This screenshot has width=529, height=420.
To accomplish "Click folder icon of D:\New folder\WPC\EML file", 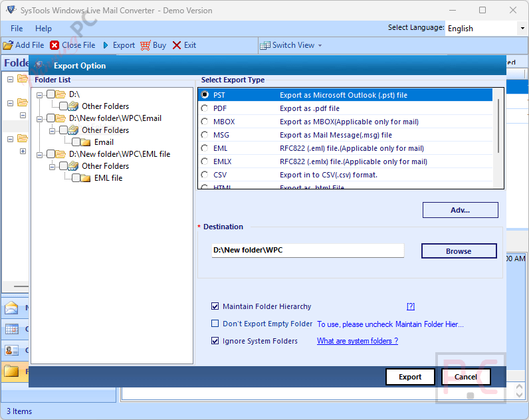I will pyautogui.click(x=60, y=154).
